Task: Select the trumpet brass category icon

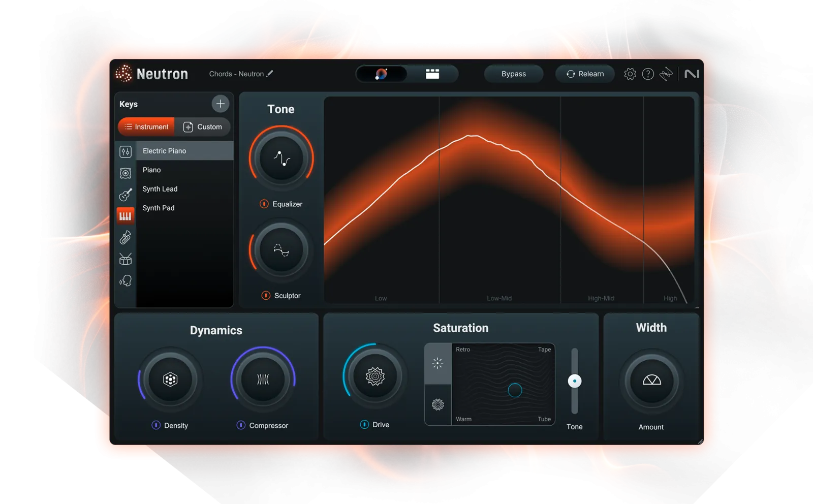Action: pyautogui.click(x=126, y=237)
